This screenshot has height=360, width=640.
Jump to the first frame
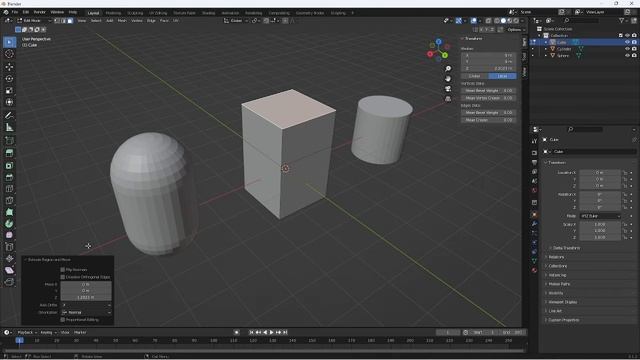tap(251, 333)
